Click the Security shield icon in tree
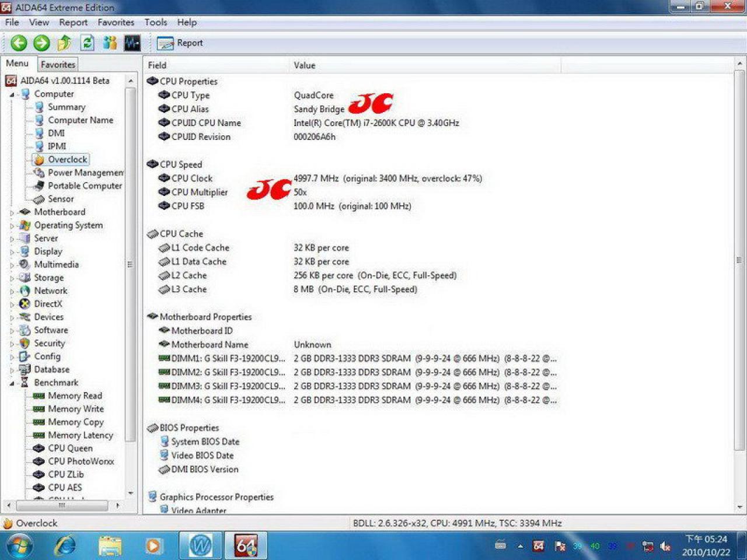747x560 pixels. coord(25,343)
